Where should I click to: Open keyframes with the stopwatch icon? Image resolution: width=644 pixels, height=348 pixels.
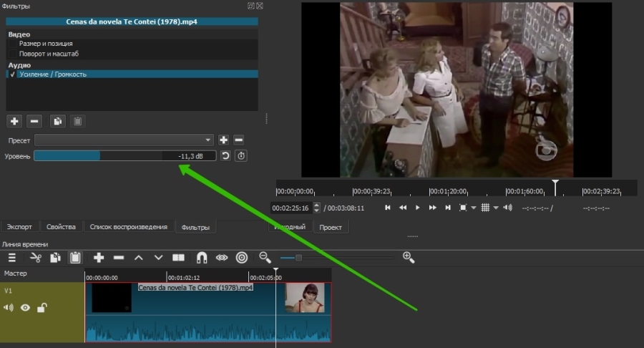coord(241,155)
